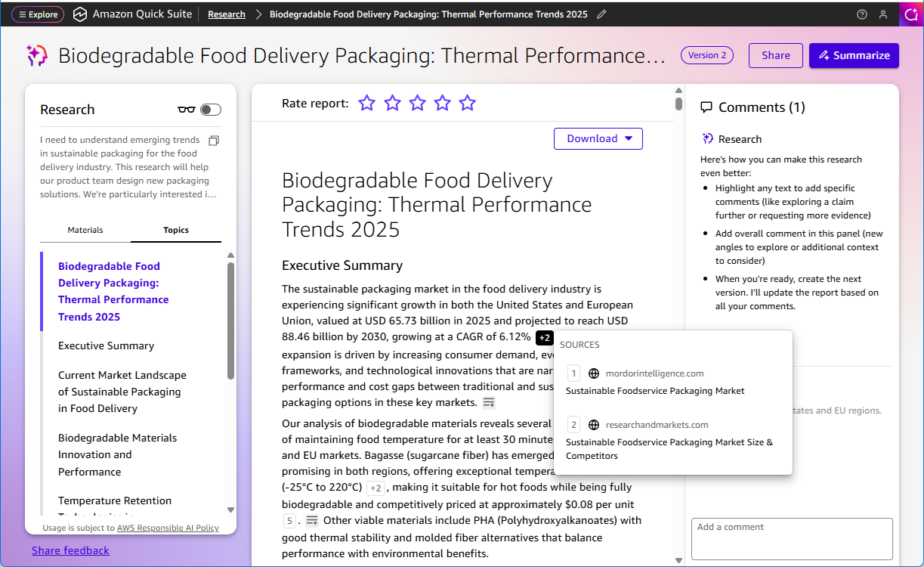
Task: Click citation badge number 5
Action: (x=289, y=520)
